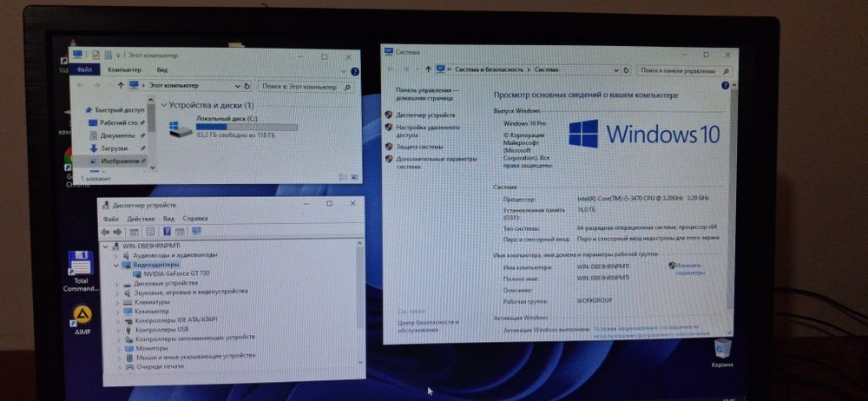
Task: Expand the Explorer ribbon chevron
Action: tap(344, 72)
